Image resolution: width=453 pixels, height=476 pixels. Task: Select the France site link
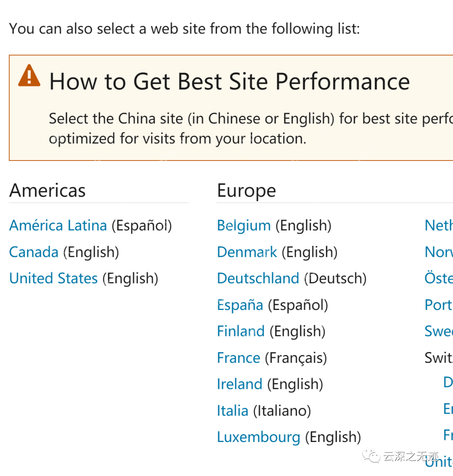point(239,358)
